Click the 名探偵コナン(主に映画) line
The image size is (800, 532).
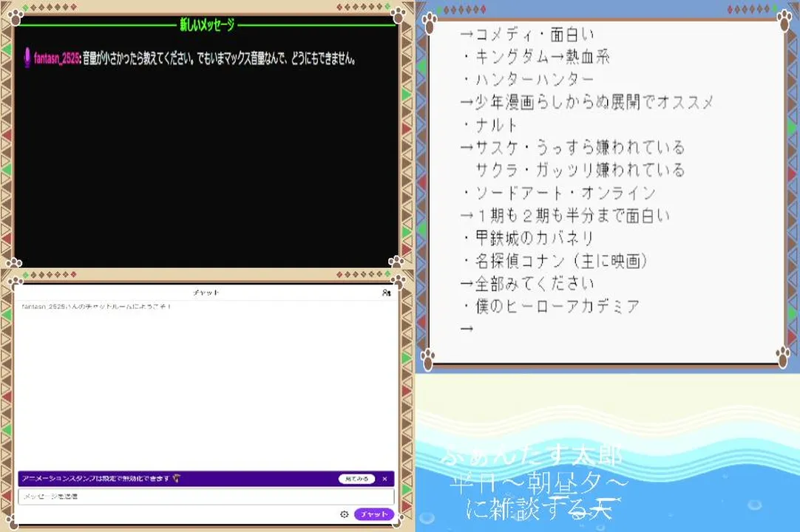pos(555,261)
